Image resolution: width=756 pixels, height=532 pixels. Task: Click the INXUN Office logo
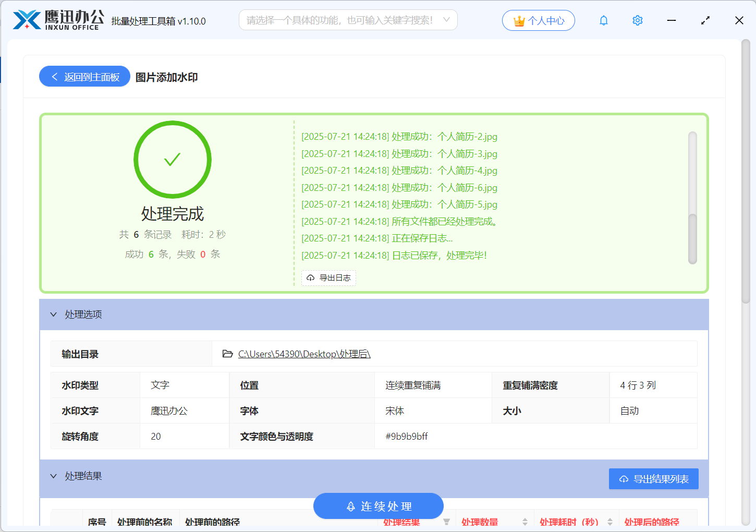(x=58, y=20)
